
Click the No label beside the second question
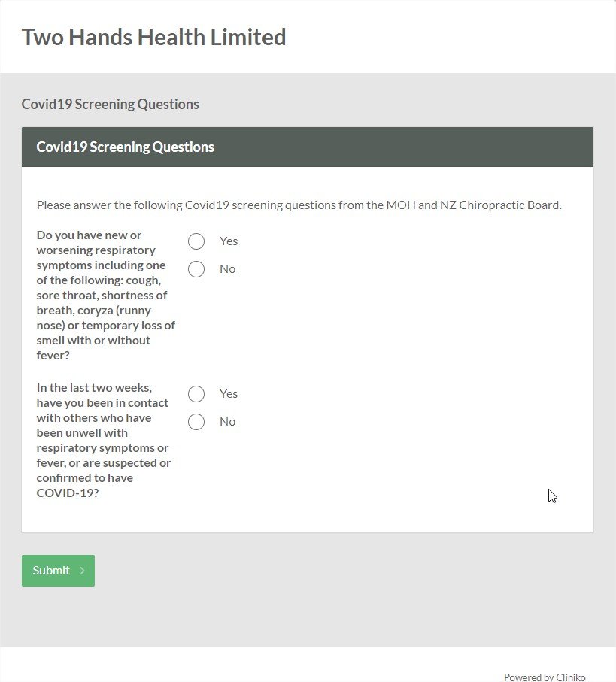[x=227, y=421]
